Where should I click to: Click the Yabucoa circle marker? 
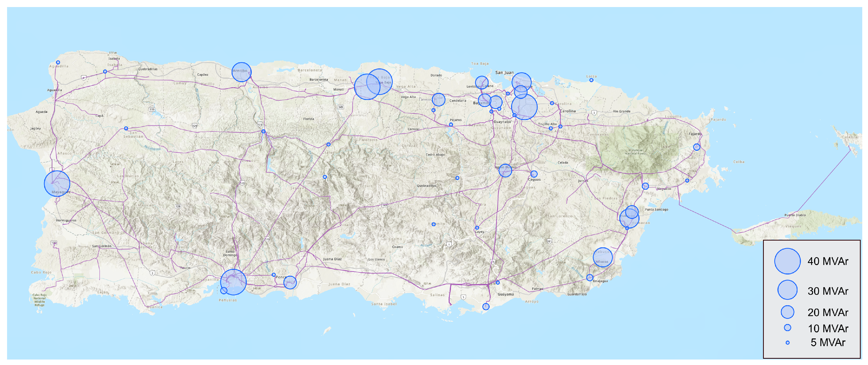click(x=602, y=257)
